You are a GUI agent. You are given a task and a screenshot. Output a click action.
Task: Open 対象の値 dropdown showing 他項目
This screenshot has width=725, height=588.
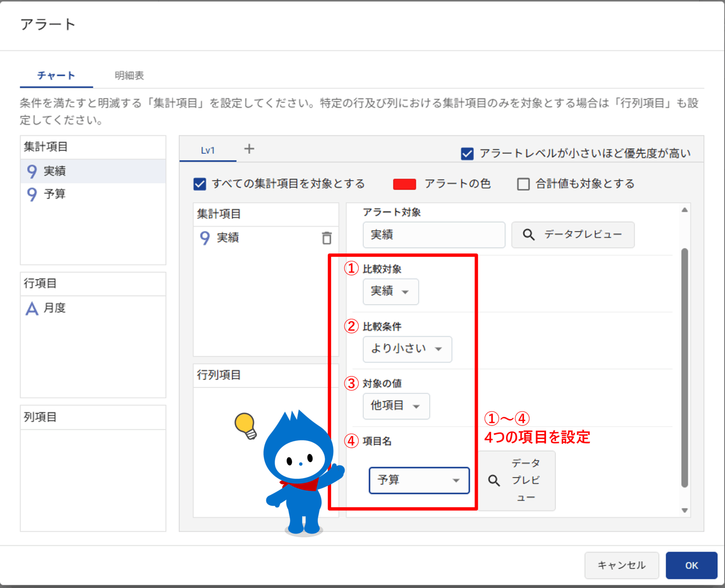396,406
